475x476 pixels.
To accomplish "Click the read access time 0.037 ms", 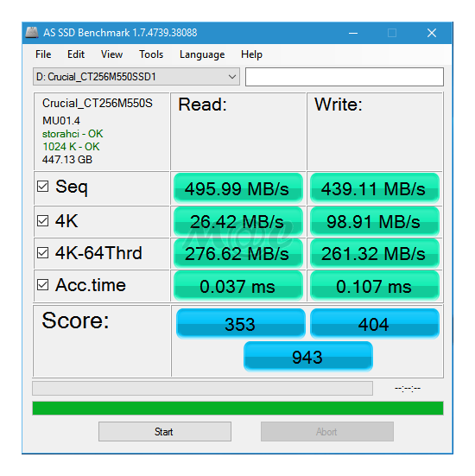I will pyautogui.click(x=238, y=286).
